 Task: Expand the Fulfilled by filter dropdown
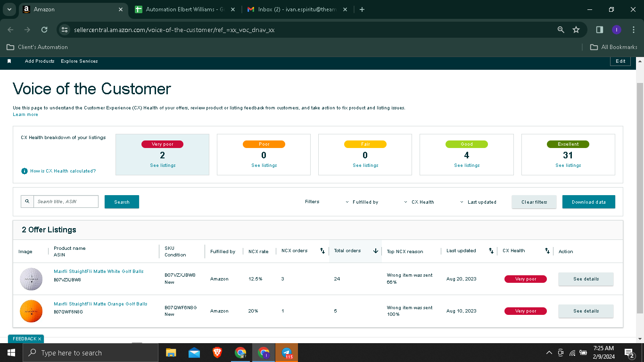pyautogui.click(x=362, y=202)
